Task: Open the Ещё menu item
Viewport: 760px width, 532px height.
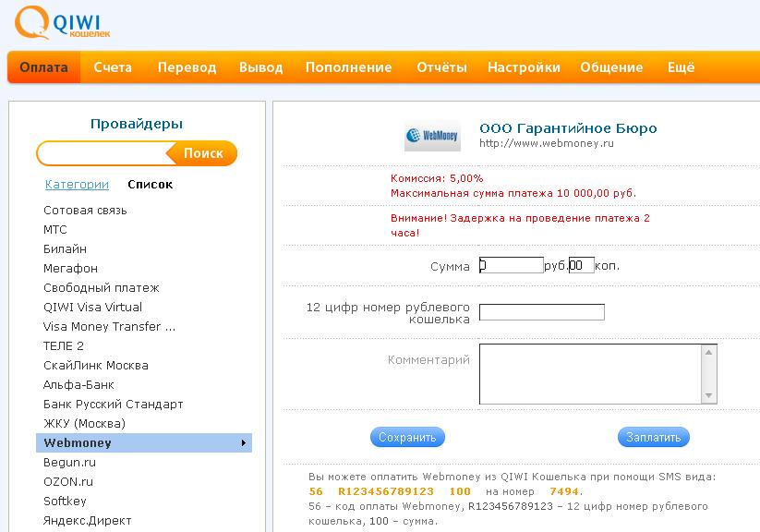Action: pos(681,66)
